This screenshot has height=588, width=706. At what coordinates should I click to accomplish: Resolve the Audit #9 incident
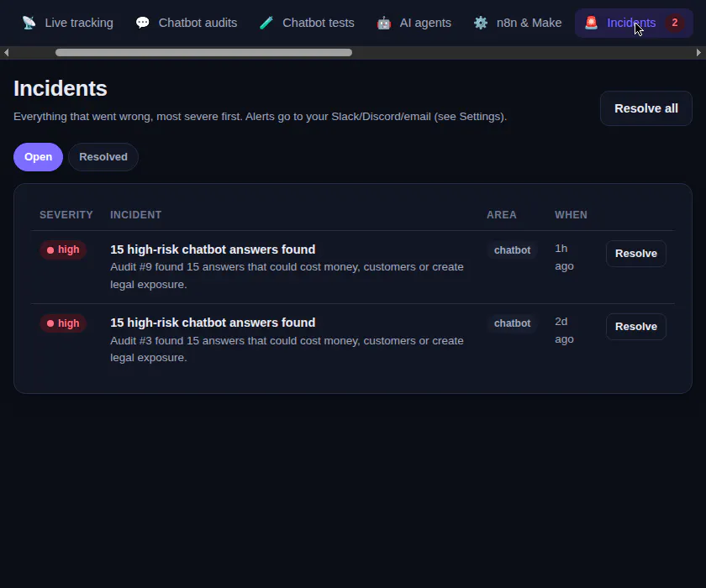(635, 254)
